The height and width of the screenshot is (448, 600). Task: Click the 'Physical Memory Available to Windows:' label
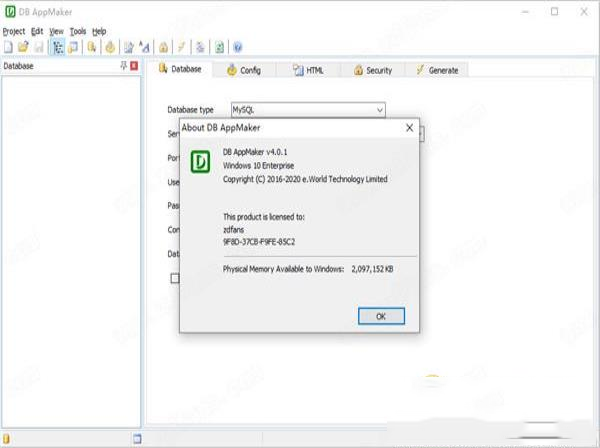coord(283,269)
